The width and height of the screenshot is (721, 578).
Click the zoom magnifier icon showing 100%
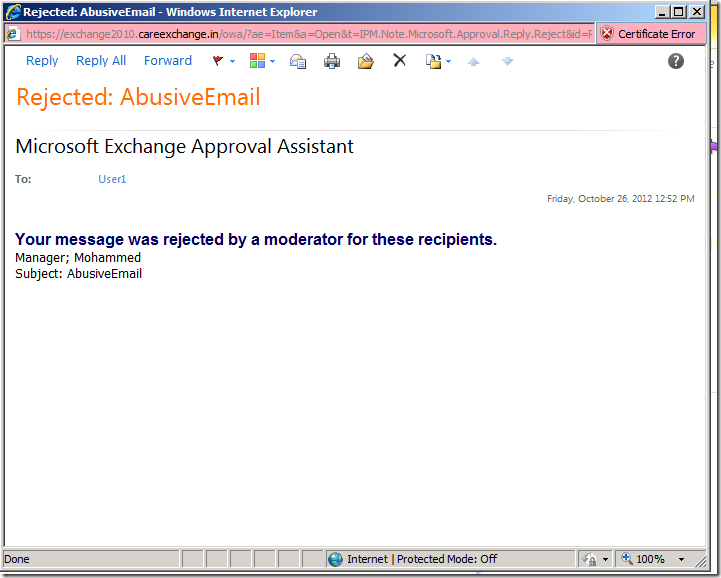(626, 559)
